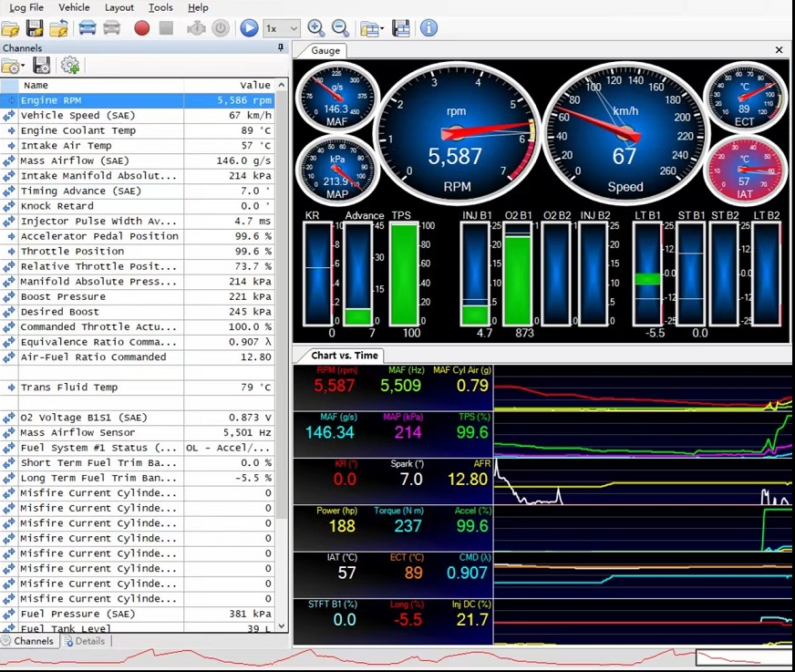Add a channel with gear-plus icon
The width and height of the screenshot is (795, 672).
pos(70,66)
